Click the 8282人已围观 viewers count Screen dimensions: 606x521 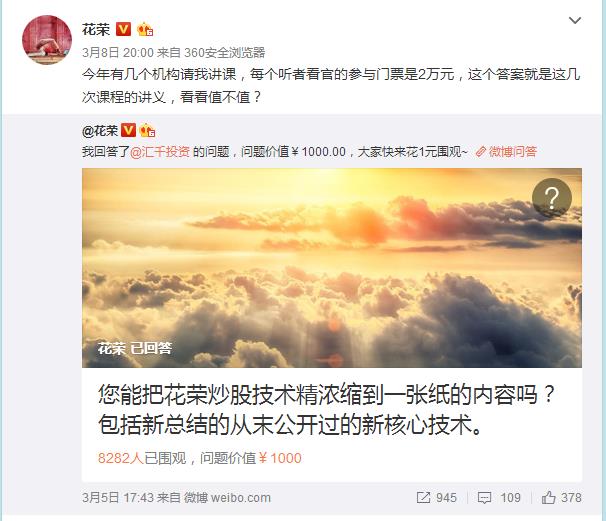tap(142, 458)
